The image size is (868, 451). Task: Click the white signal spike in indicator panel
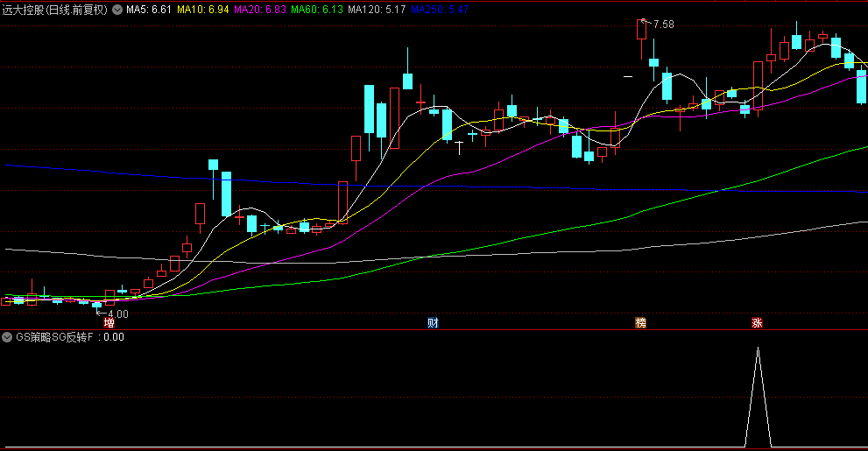758,397
